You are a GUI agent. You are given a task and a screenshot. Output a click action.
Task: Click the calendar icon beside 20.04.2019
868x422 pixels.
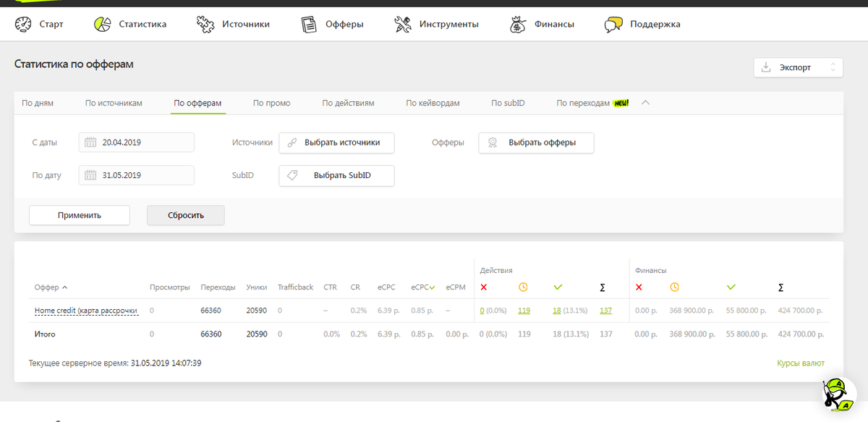[x=90, y=143]
